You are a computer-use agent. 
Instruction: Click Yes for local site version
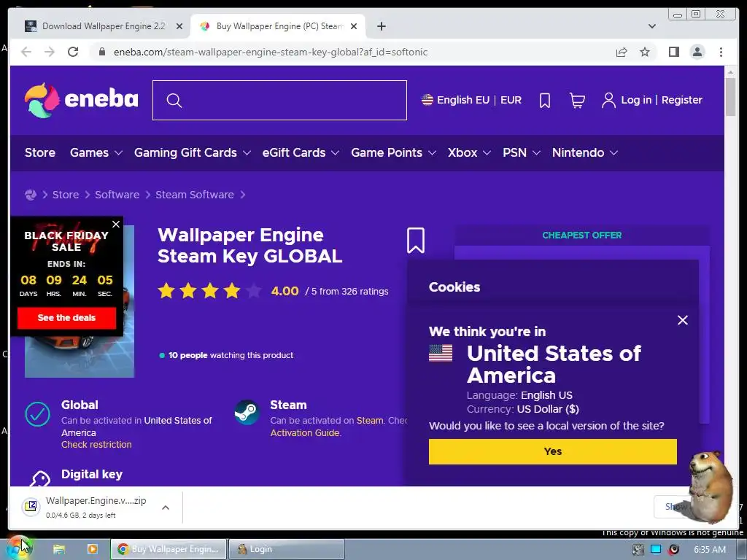[553, 451]
